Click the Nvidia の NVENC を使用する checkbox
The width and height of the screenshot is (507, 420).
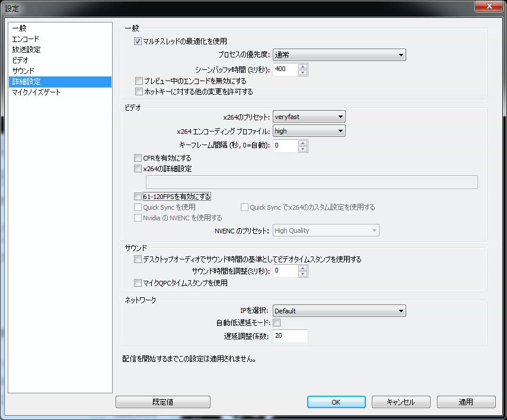click(138, 218)
